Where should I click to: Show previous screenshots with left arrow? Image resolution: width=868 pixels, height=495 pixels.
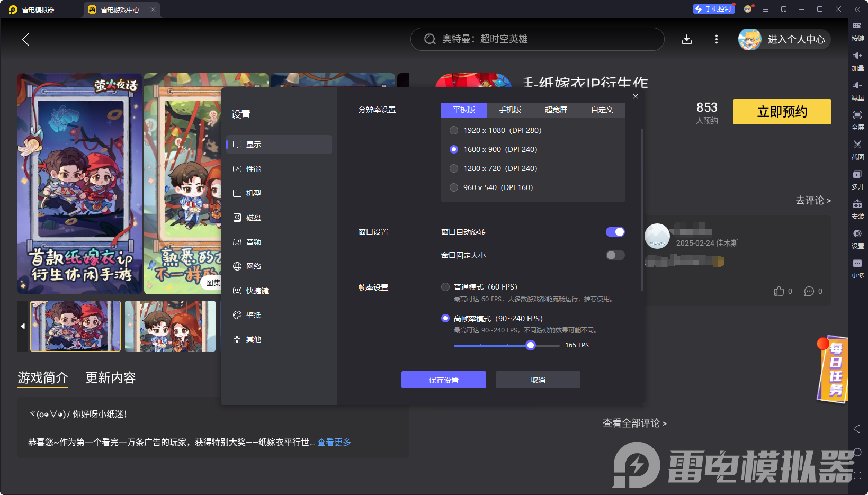point(23,326)
